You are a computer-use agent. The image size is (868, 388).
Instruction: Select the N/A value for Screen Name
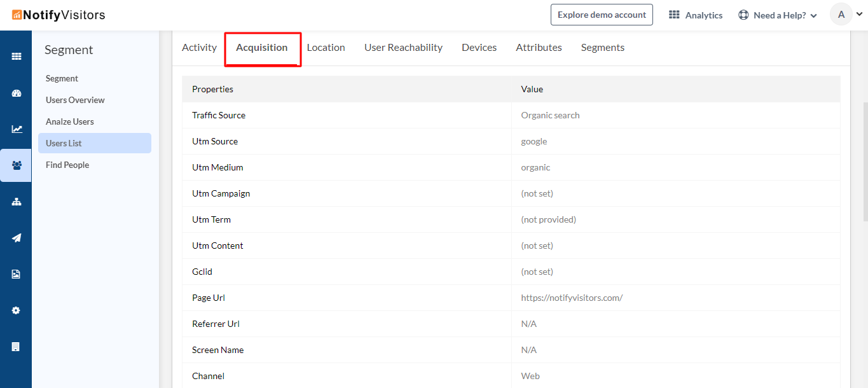[529, 350]
